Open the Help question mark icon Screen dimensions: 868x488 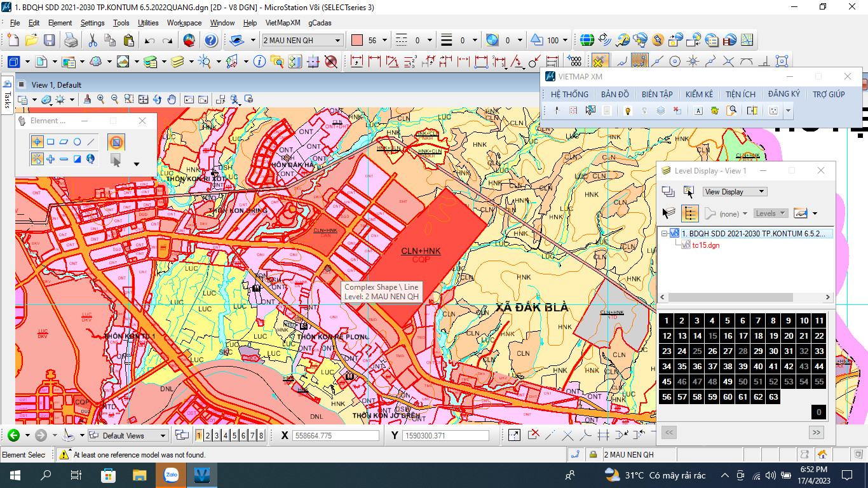(210, 41)
